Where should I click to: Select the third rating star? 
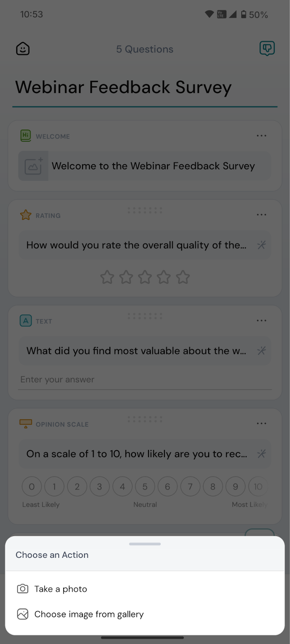[145, 277]
